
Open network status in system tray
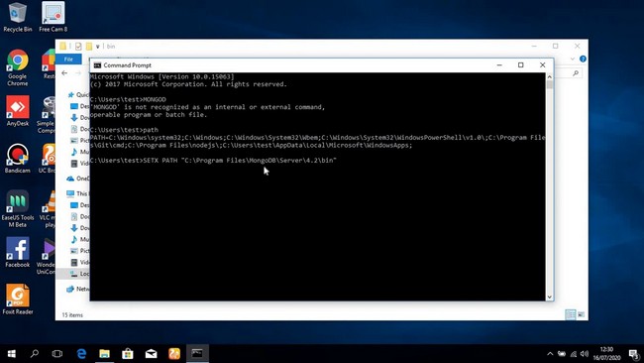pyautogui.click(x=574, y=353)
